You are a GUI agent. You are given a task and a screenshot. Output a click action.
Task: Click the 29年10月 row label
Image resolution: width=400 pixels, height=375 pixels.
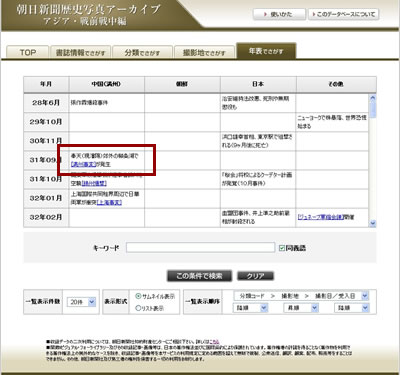click(x=46, y=122)
